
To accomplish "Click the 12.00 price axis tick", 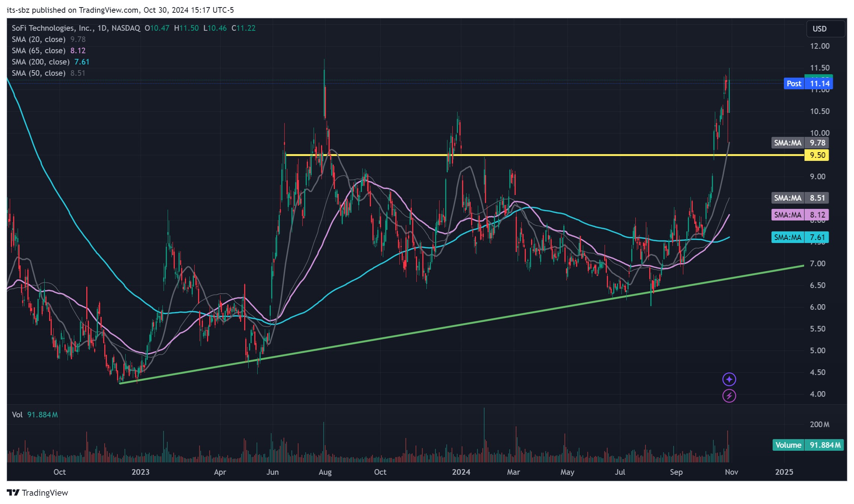I will pyautogui.click(x=820, y=46).
